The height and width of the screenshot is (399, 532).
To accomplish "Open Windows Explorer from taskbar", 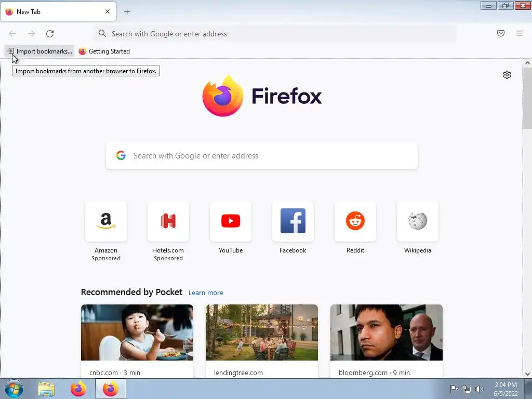I will coord(46,389).
